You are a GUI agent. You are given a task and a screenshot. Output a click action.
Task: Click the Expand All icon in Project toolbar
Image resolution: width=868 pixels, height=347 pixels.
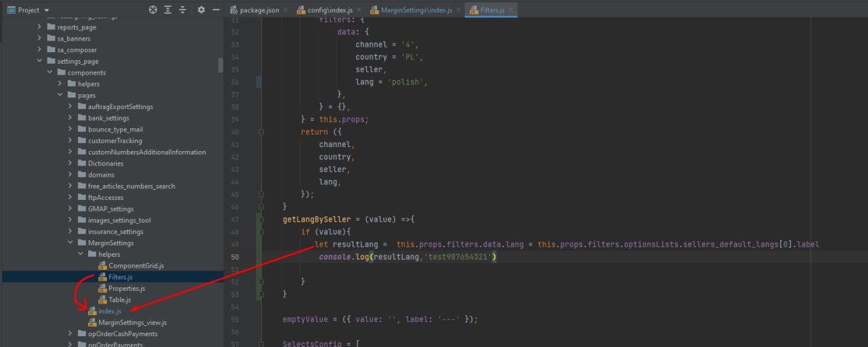[x=167, y=10]
